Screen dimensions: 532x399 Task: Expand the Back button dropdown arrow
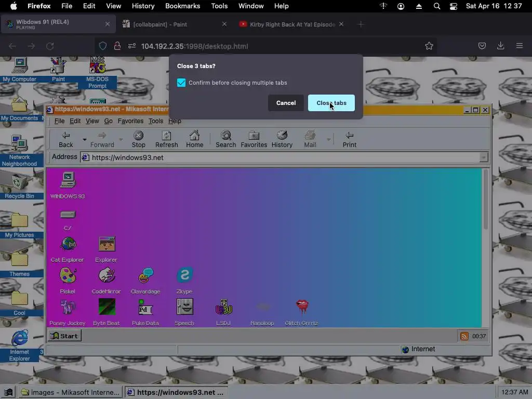tap(85, 139)
